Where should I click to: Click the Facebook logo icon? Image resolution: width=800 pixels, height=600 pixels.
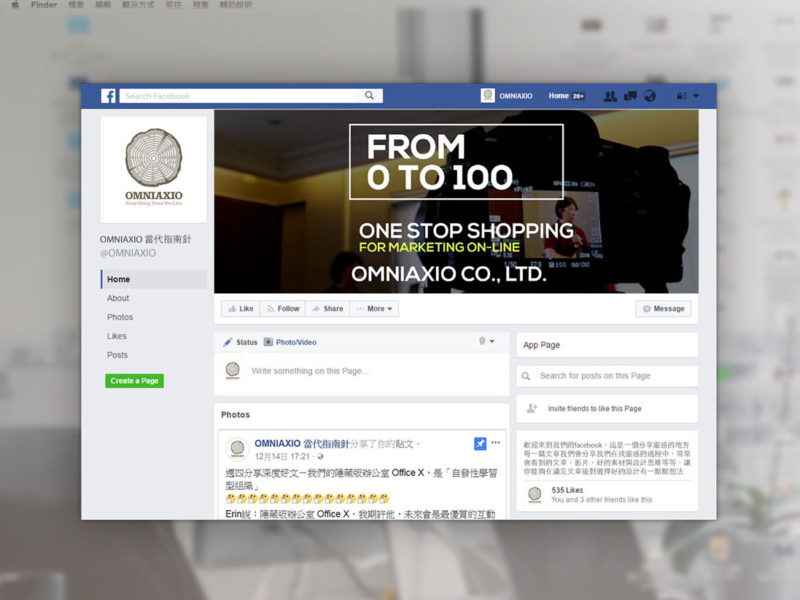pos(108,96)
